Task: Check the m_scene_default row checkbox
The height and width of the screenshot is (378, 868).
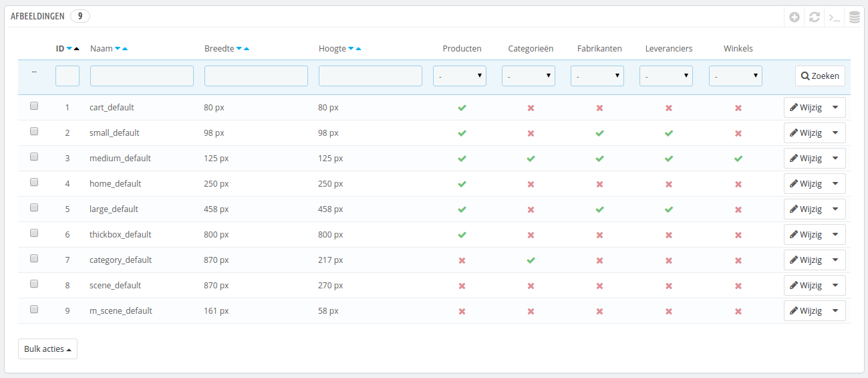Action: [x=34, y=309]
